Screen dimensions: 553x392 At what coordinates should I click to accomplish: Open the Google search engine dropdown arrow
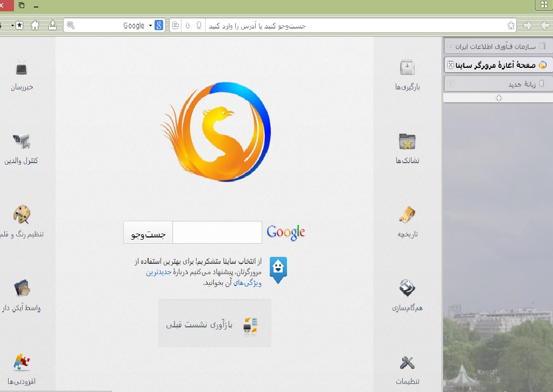coord(150,25)
